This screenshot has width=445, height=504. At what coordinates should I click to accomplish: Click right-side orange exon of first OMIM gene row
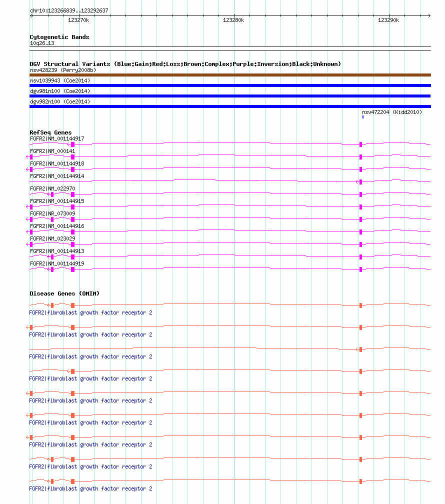(361, 305)
